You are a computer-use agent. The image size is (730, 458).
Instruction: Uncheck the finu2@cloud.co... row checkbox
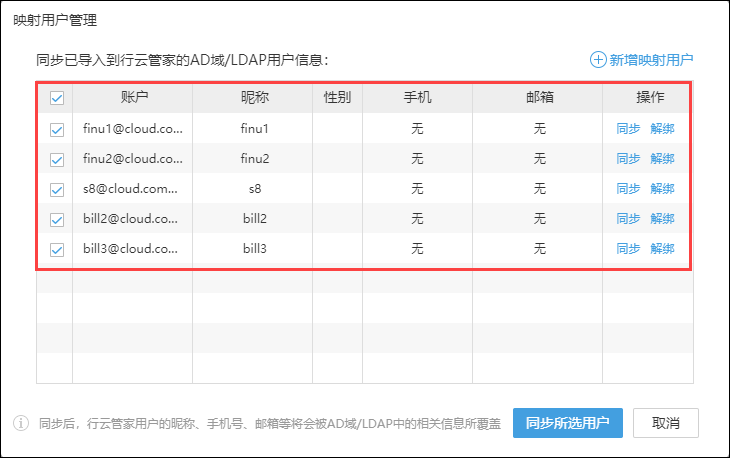57,159
